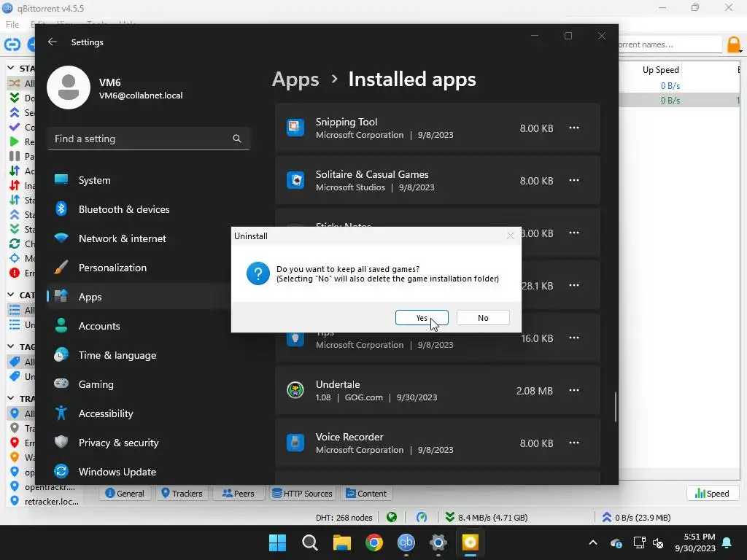Open the qBittorrent File menu

12,24
